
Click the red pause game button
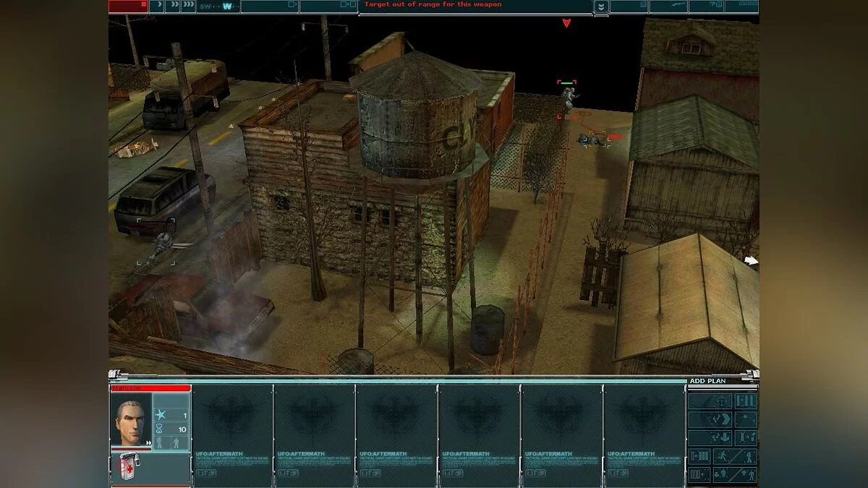128,6
